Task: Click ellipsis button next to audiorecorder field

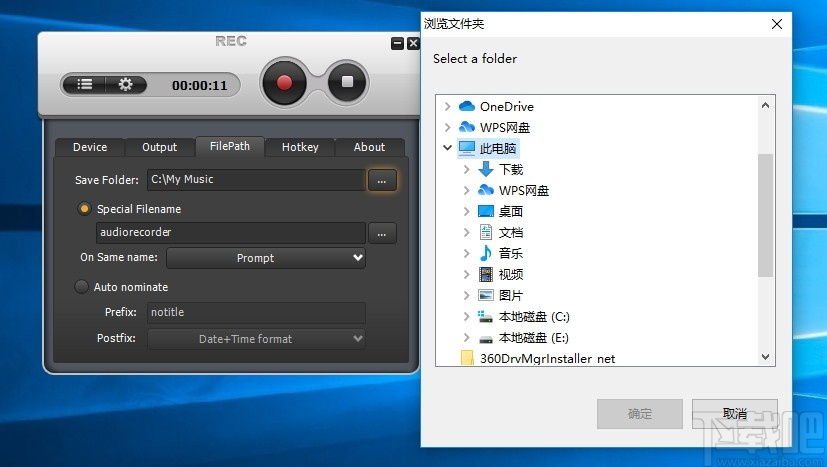Action: [382, 233]
